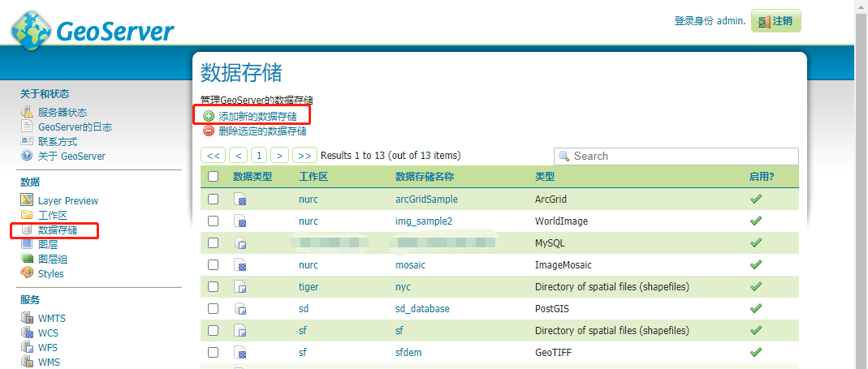Sort table by 数据存储名称 column header
The height and width of the screenshot is (369, 868).
point(425,177)
